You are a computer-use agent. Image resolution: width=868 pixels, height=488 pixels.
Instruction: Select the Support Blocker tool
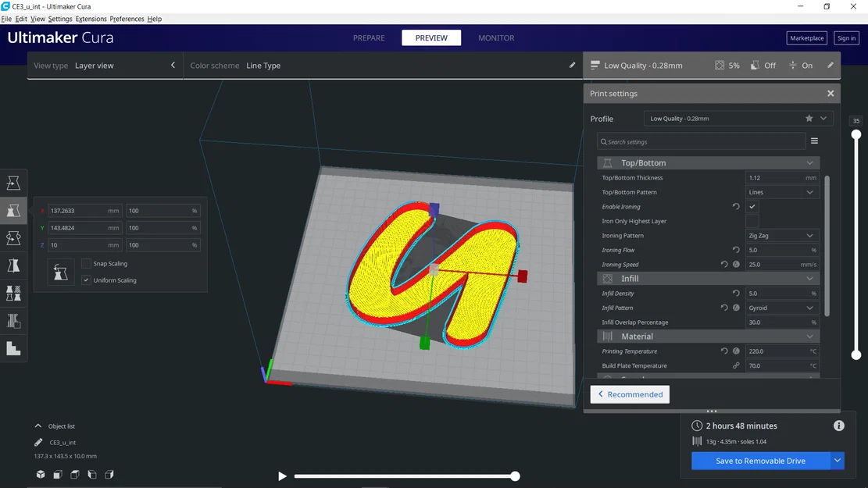point(13,321)
